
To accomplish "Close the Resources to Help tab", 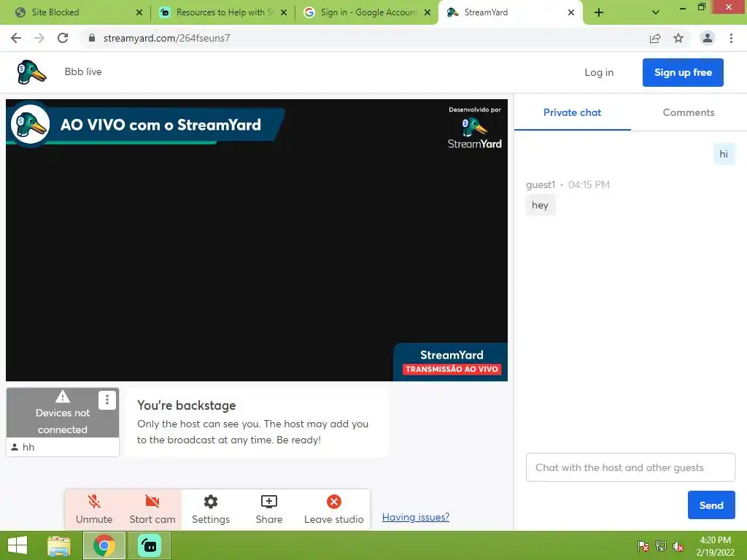I will [x=284, y=12].
